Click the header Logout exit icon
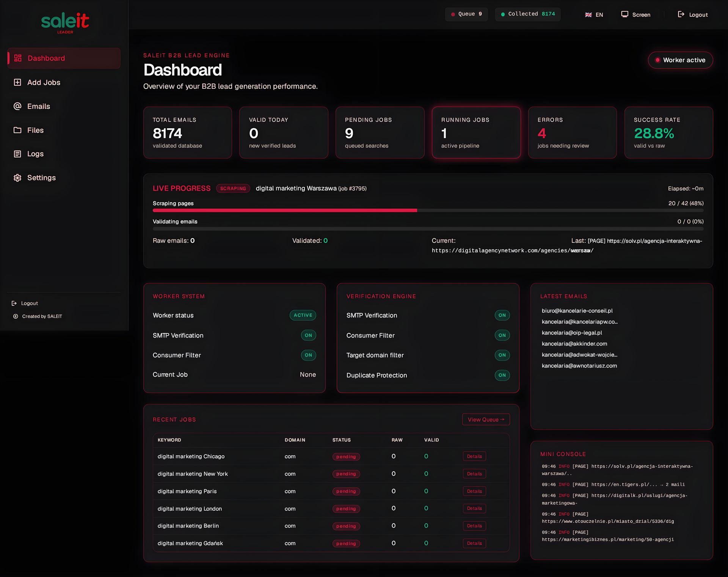Screen dimensions: 728x577 pos(681,14)
